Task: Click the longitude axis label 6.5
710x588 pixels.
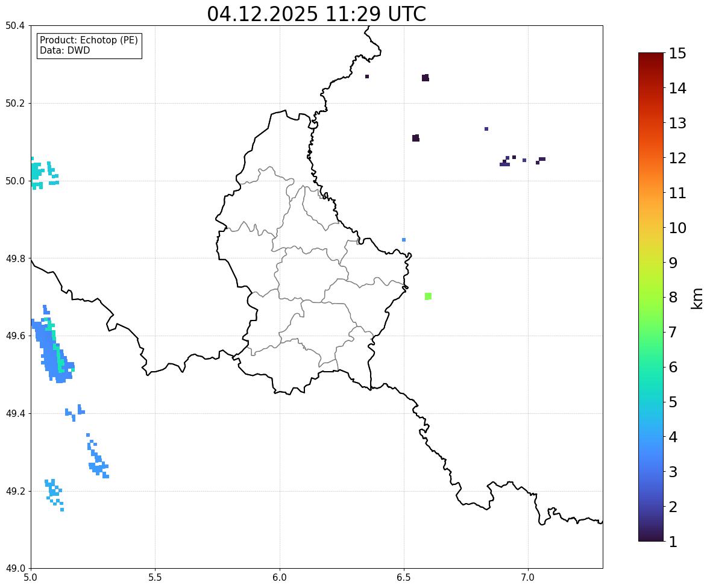Action: coord(404,578)
